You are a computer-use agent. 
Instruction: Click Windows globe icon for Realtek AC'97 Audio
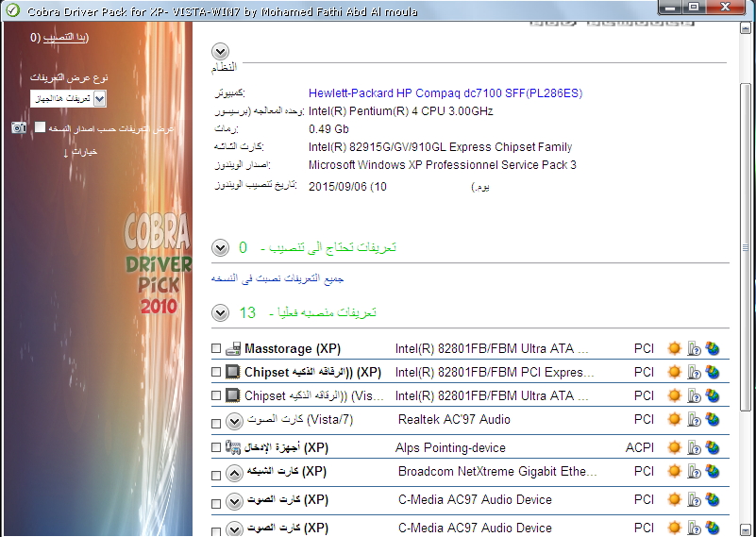click(713, 419)
